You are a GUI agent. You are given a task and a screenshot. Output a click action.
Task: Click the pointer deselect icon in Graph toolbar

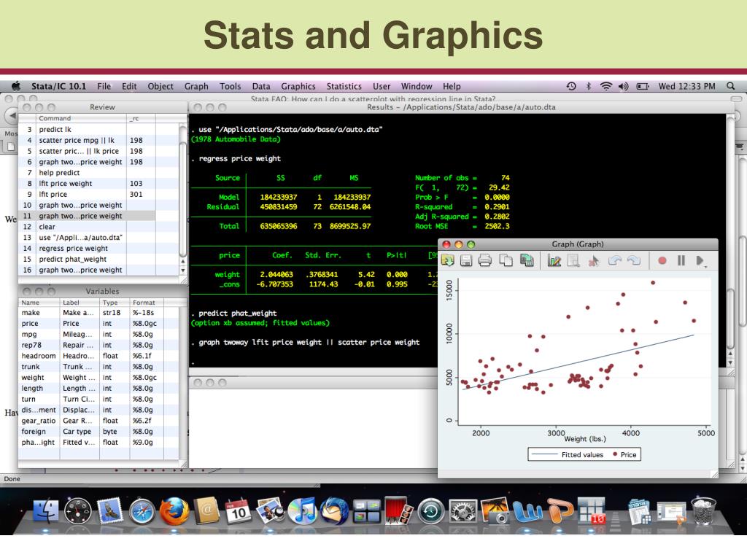(x=594, y=260)
